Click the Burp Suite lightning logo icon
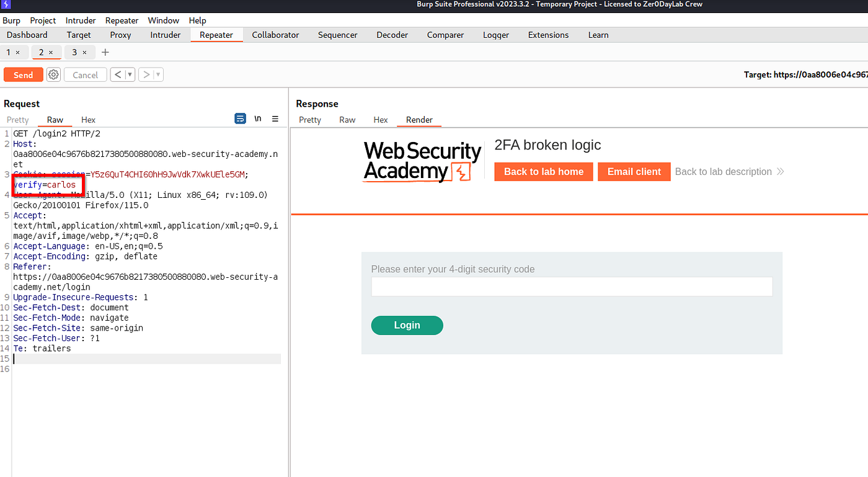Viewport: 868px width, 477px height. 6,5
